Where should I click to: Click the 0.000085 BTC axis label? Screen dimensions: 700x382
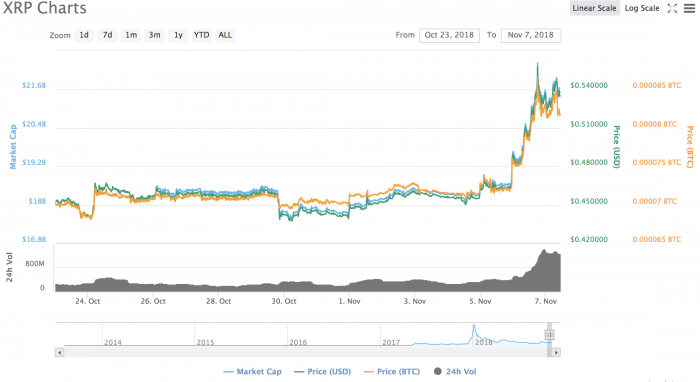click(657, 85)
